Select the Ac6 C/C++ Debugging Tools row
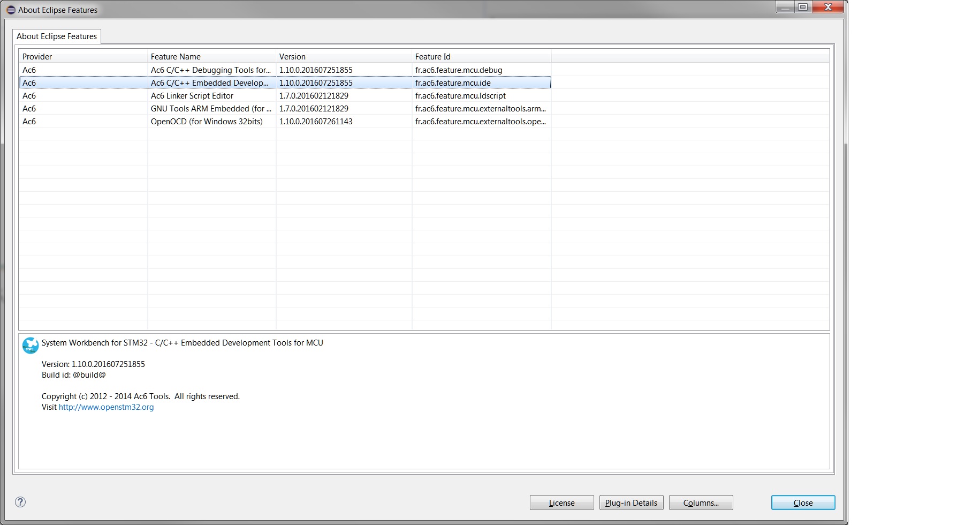980x525 pixels. point(210,70)
